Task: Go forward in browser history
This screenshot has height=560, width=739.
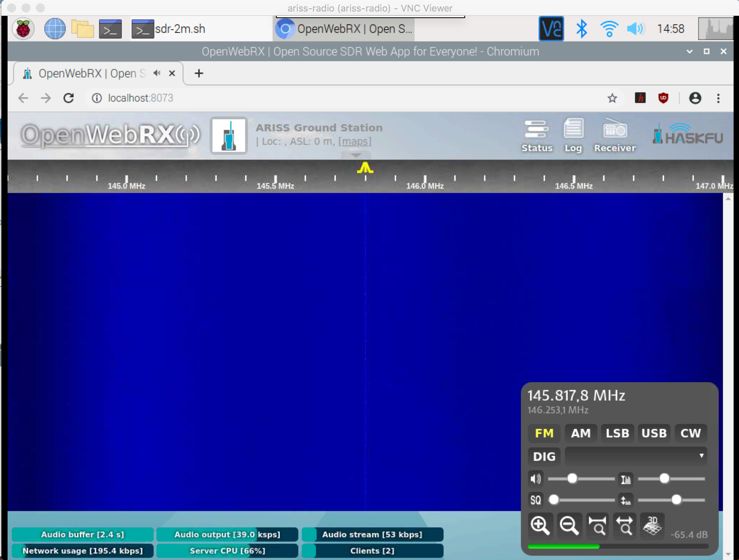Action: pos(46,98)
